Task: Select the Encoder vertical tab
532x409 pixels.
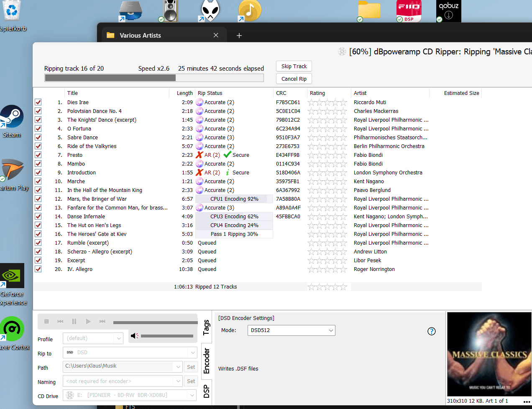Action: pyautogui.click(x=207, y=361)
